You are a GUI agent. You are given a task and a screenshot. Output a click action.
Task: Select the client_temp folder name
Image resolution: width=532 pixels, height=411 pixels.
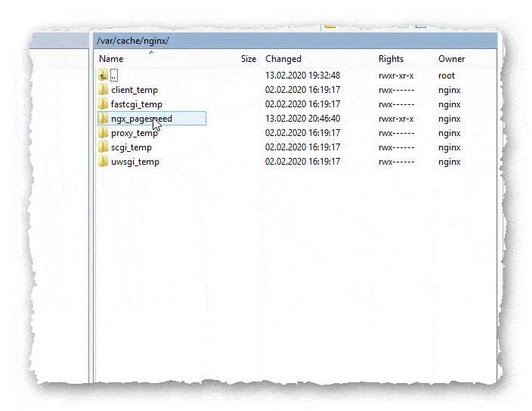(x=135, y=90)
